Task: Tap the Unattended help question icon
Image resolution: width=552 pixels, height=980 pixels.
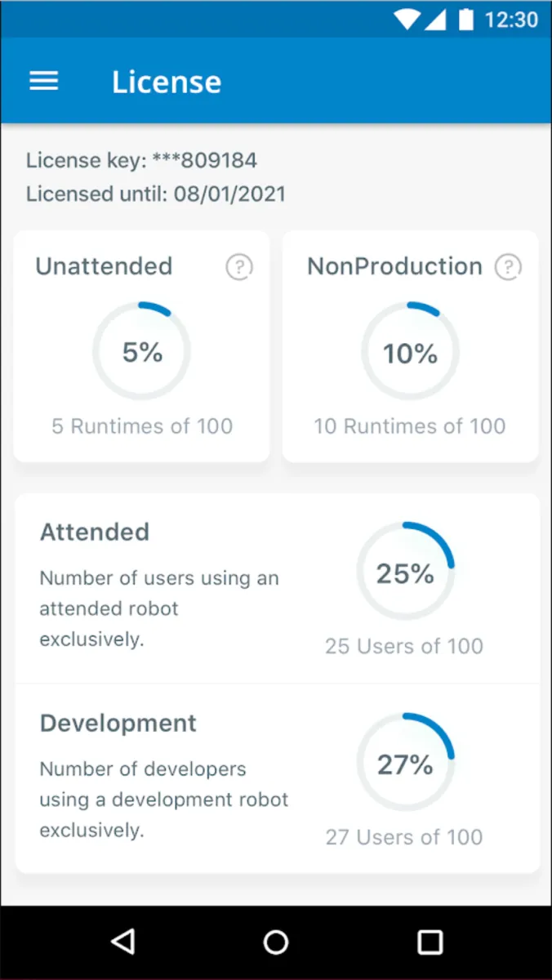Action: coord(239,267)
